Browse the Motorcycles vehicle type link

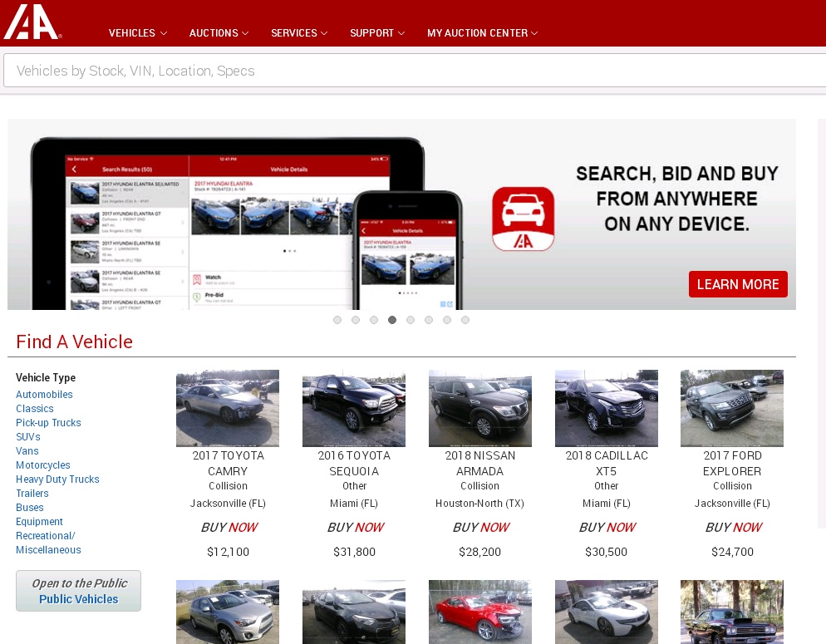tap(43, 465)
